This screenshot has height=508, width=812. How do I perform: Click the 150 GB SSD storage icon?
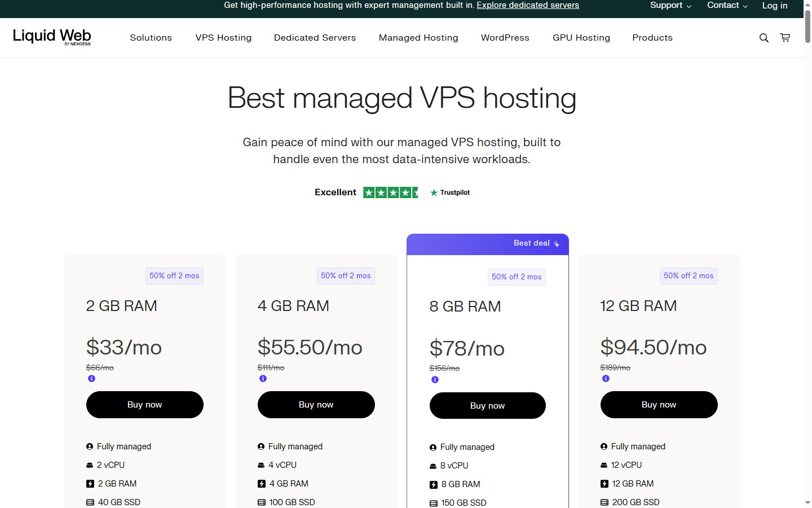(x=434, y=503)
